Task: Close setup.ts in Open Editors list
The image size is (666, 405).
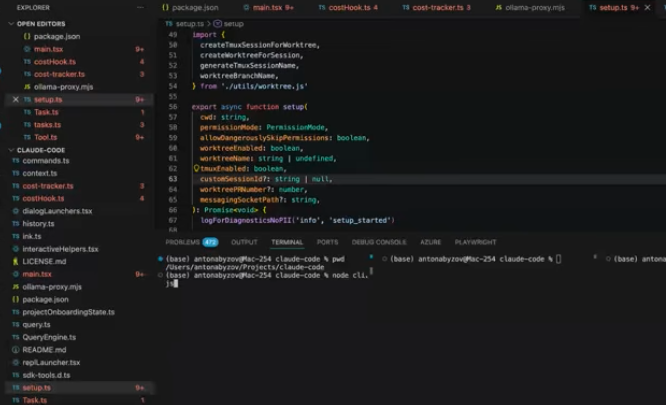Action: click(x=16, y=99)
